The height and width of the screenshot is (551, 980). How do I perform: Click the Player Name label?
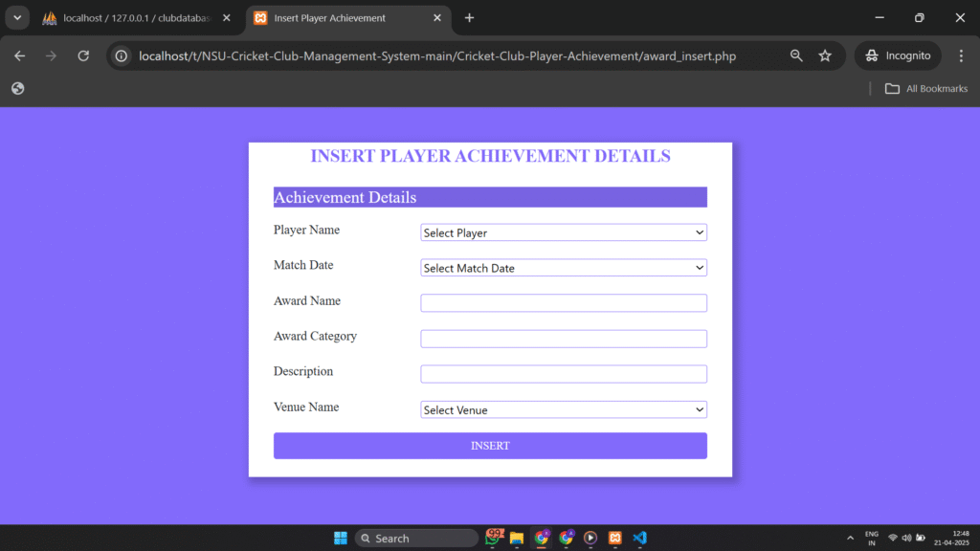(x=306, y=230)
